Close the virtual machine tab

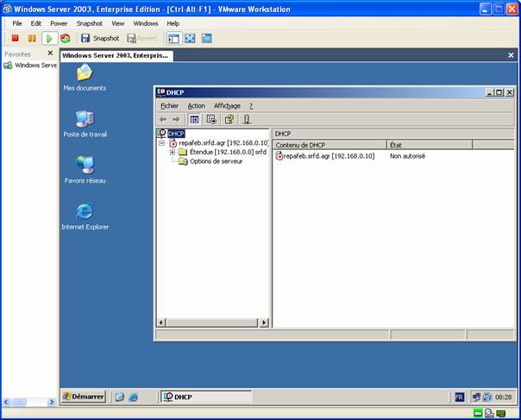(x=511, y=55)
